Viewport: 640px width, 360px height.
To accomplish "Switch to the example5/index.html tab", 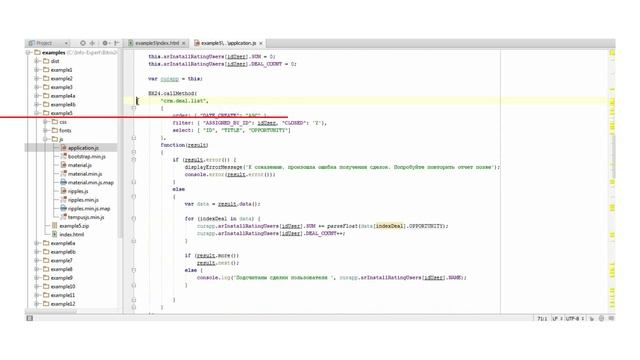I will coord(157,43).
